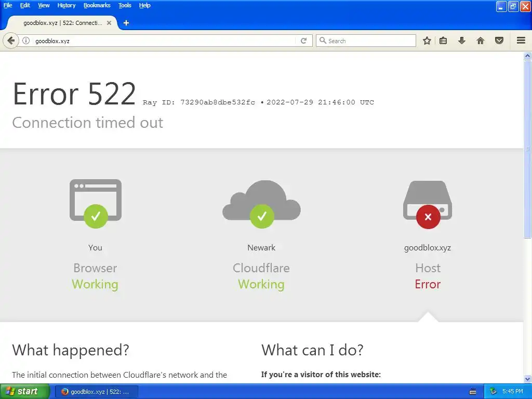
Task: Click the What happened? heading
Action: (x=71, y=350)
